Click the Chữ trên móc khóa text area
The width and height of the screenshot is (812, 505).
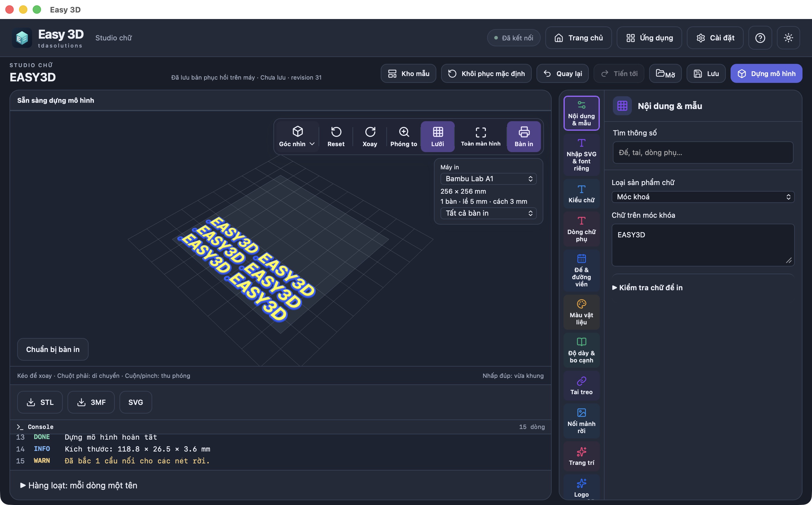click(x=703, y=245)
